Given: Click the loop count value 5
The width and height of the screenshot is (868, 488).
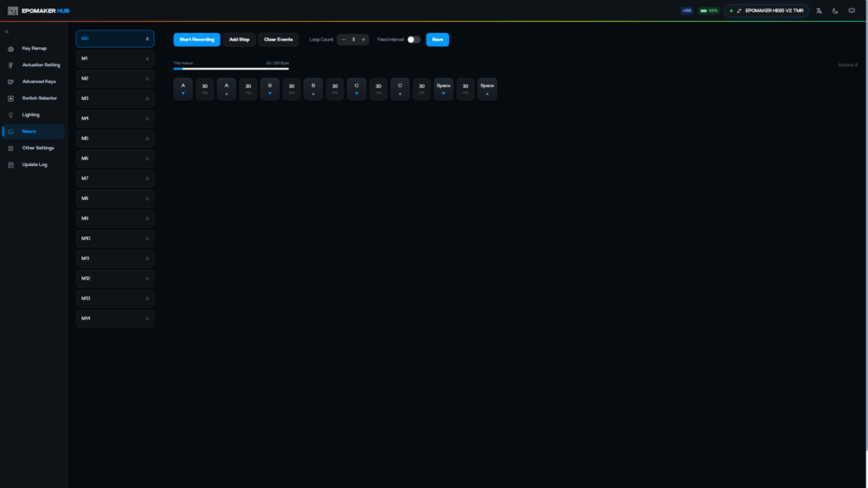Looking at the screenshot, I should click(353, 39).
